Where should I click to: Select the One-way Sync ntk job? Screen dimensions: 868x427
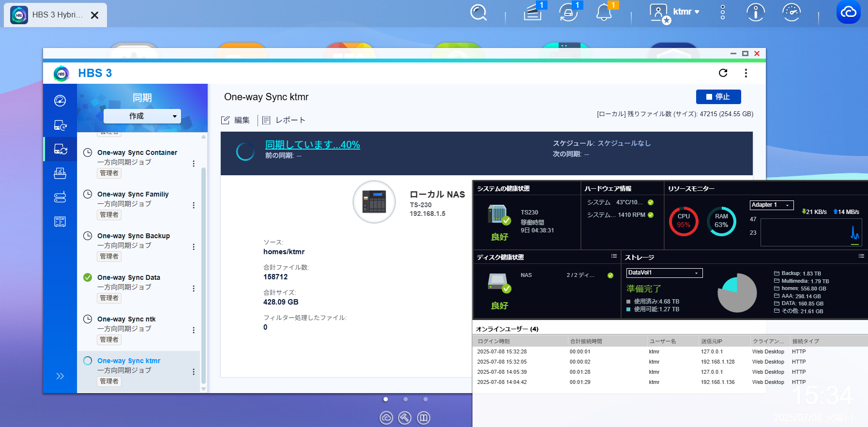(x=138, y=330)
